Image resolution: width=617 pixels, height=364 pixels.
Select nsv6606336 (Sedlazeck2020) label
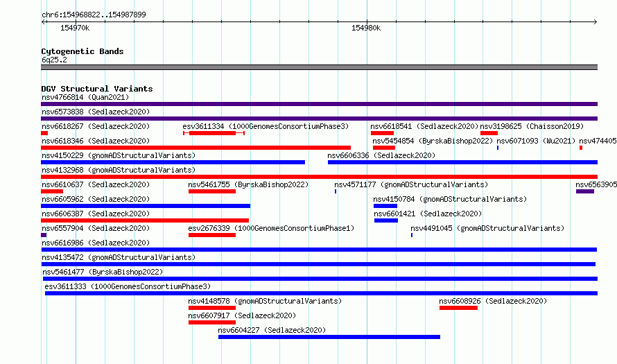coord(381,155)
